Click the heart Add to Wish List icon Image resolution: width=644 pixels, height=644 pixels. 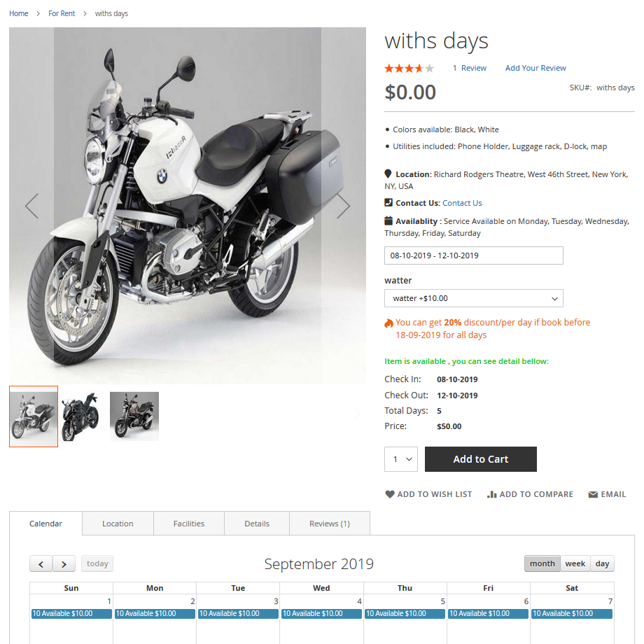pyautogui.click(x=390, y=494)
